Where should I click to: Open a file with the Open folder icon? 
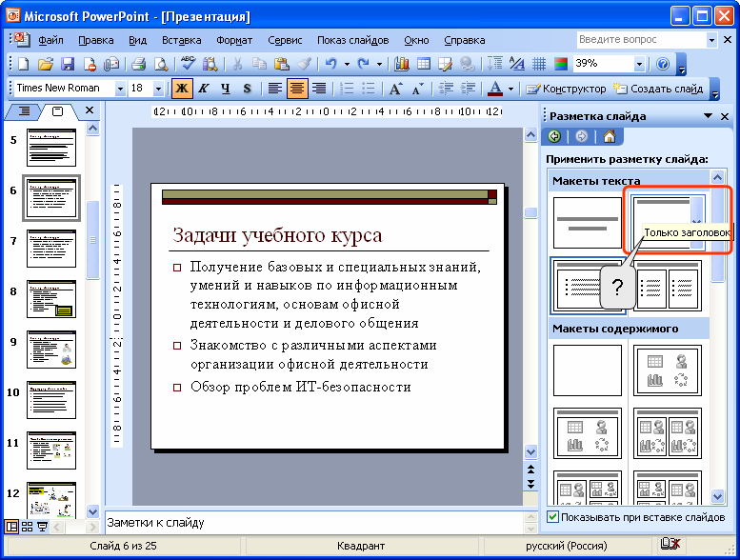coord(46,64)
